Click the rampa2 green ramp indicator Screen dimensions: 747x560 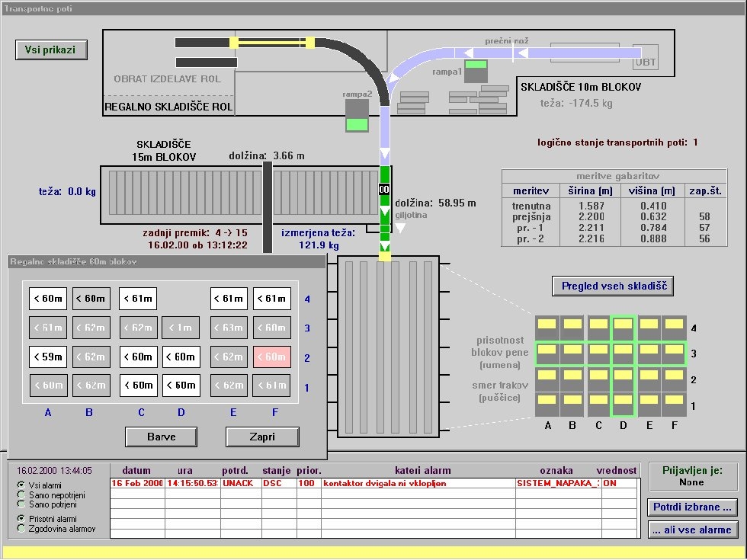point(357,115)
